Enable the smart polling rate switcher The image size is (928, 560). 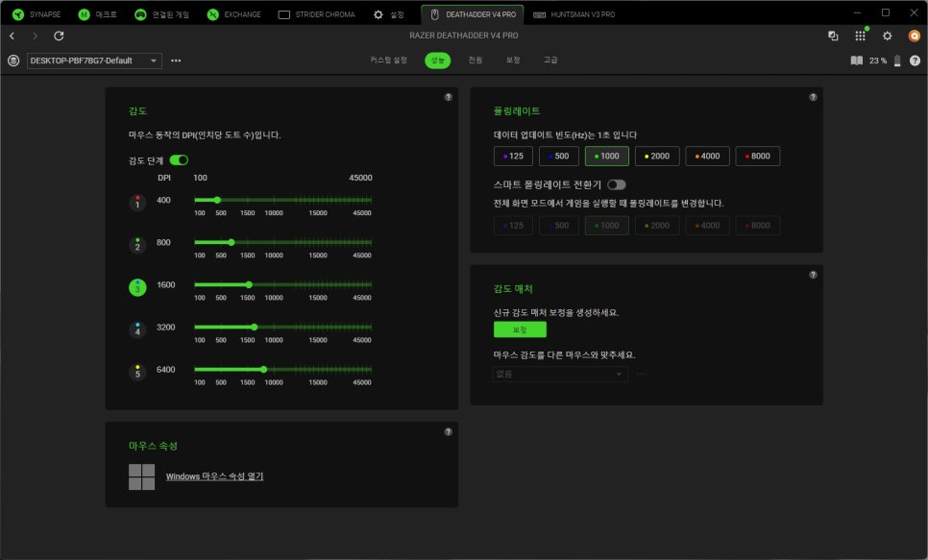(x=616, y=184)
